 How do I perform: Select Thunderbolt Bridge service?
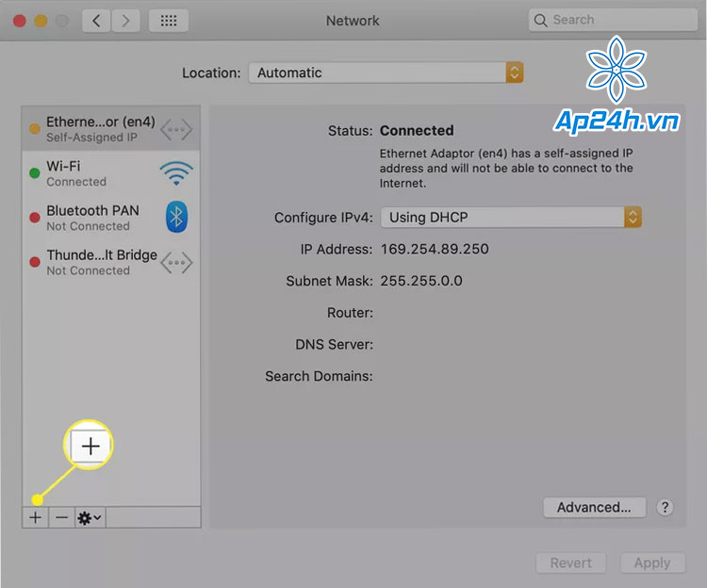point(111,262)
